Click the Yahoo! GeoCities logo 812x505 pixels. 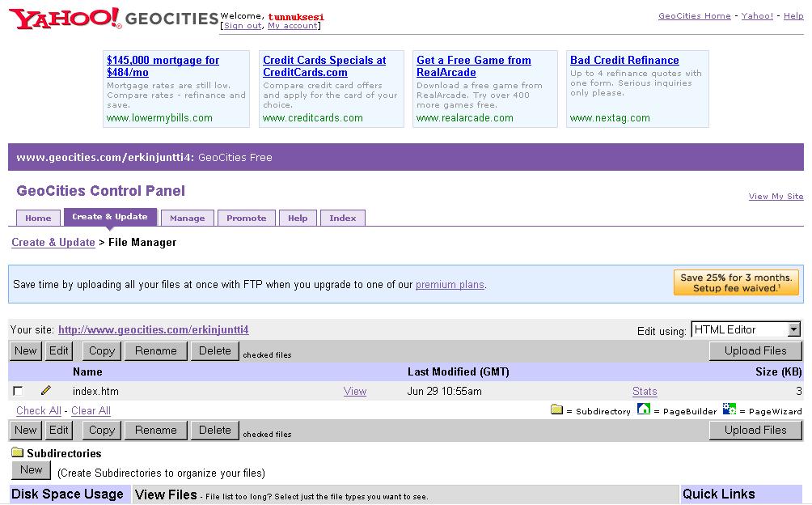pos(113,19)
